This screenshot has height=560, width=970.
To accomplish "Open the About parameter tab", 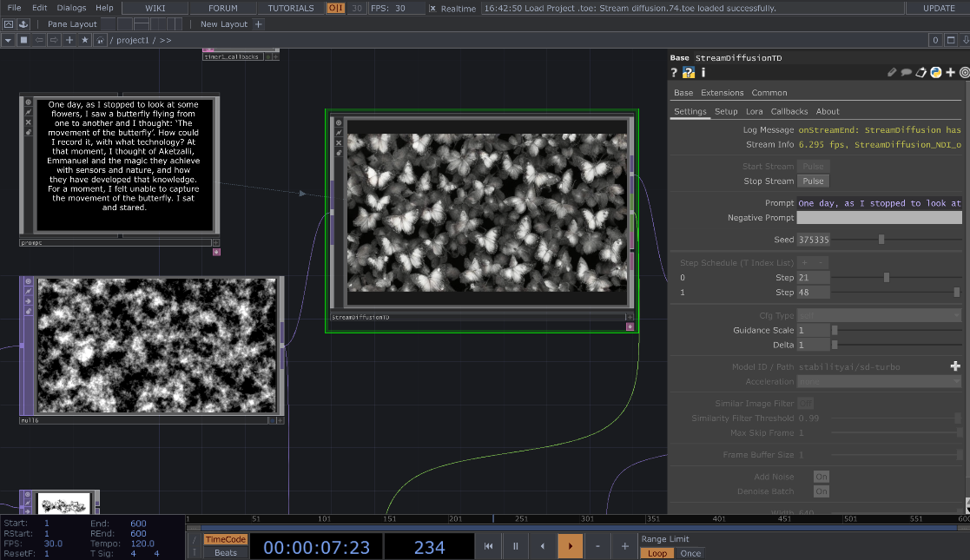I will (828, 111).
